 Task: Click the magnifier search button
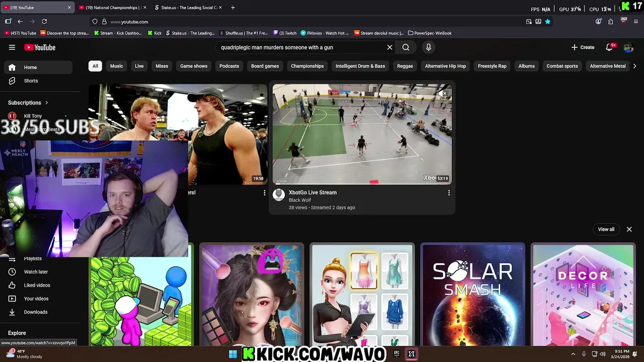coord(406,47)
